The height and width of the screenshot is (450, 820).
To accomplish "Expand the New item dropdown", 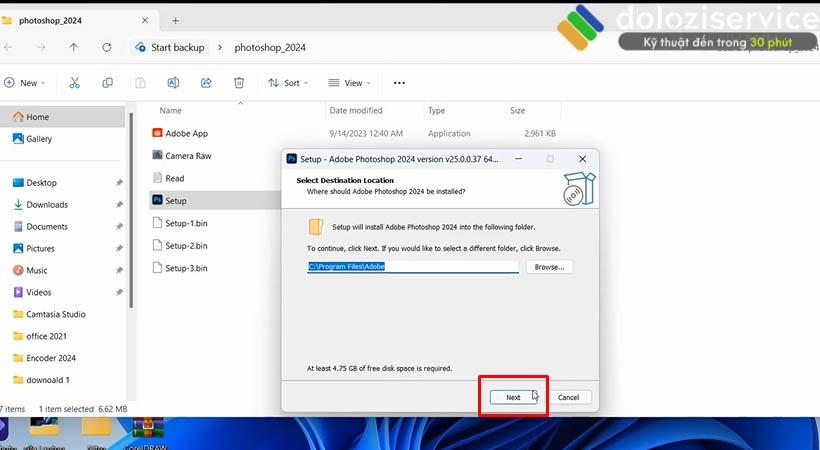I will click(25, 83).
